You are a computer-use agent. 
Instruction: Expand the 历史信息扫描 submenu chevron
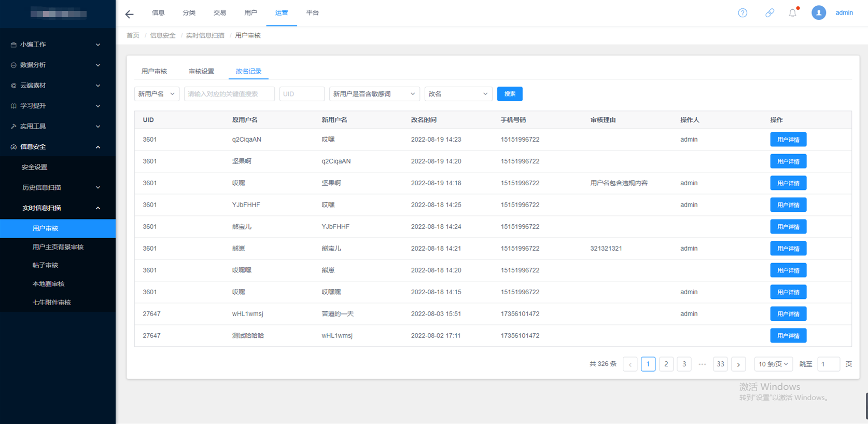point(98,187)
